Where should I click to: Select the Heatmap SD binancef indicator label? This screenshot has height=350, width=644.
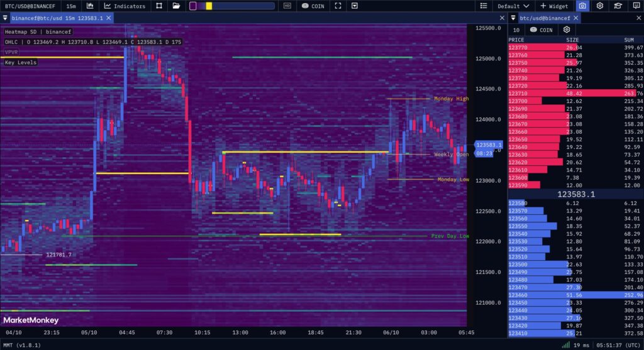click(38, 31)
